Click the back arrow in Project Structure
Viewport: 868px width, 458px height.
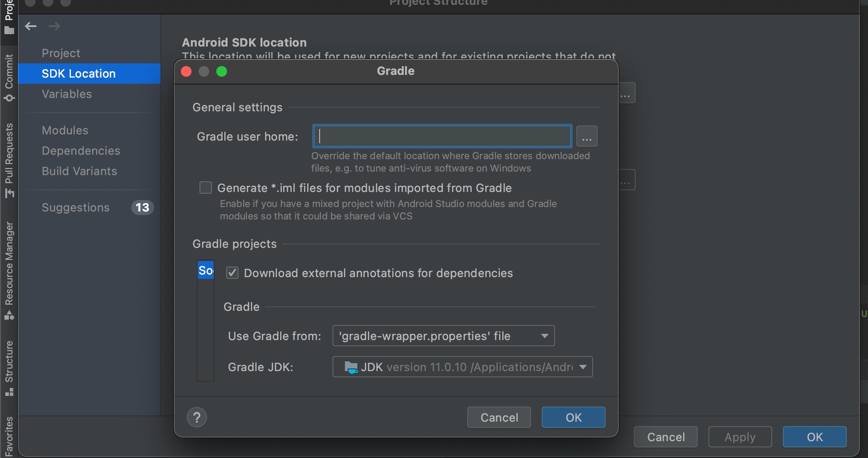(x=31, y=26)
